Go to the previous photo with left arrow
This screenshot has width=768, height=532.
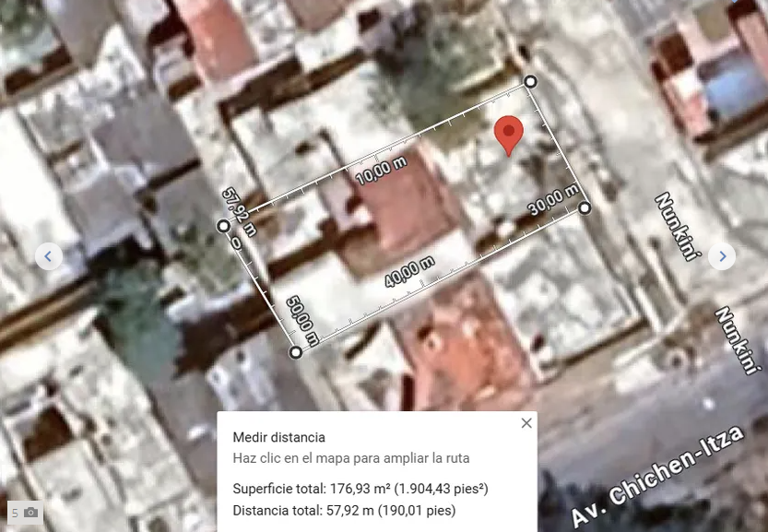49,256
